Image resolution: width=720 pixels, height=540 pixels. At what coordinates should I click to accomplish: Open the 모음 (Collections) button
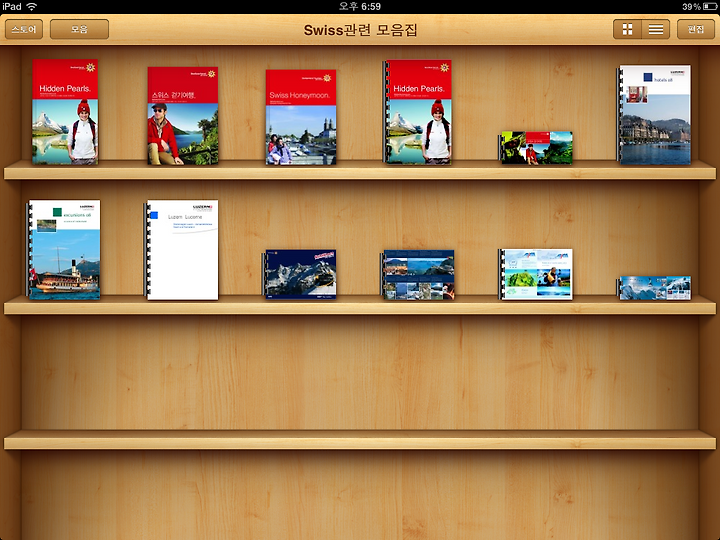pos(79,29)
